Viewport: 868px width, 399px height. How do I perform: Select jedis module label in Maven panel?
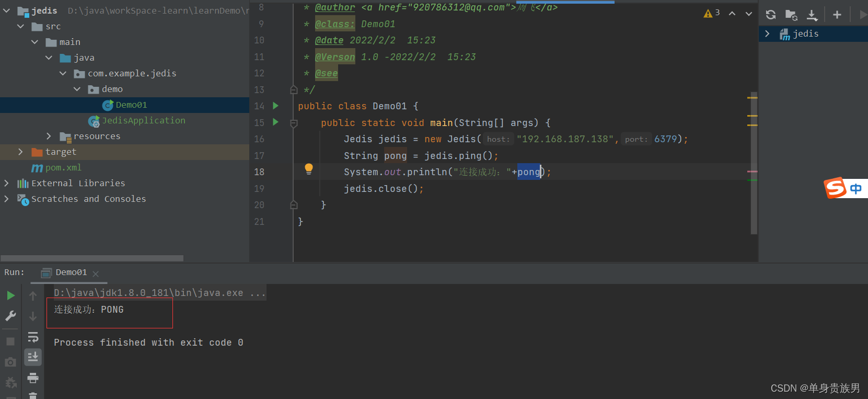coord(805,33)
